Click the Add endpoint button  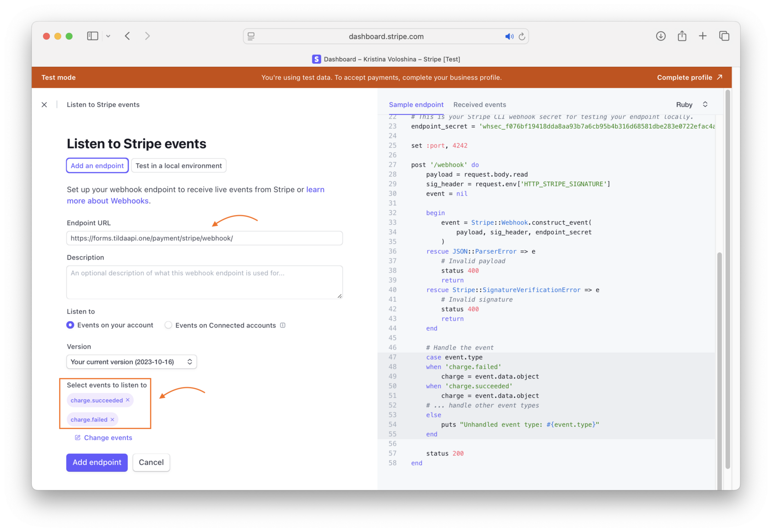97,463
